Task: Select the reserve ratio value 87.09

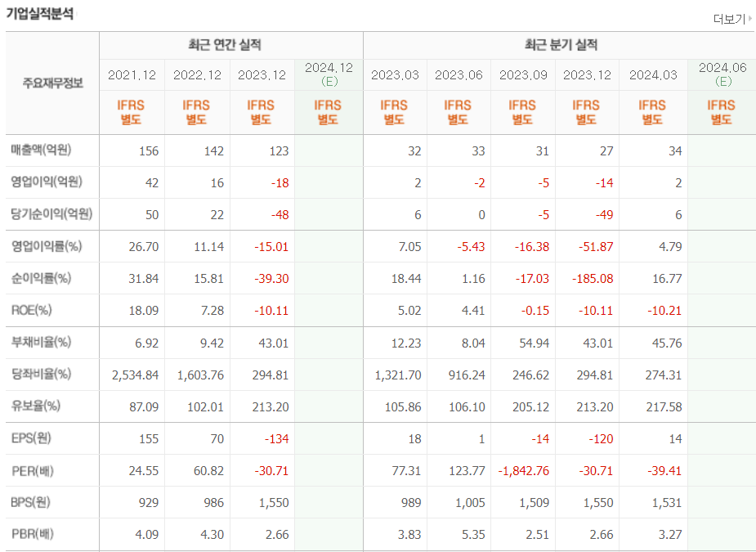Action: click(144, 406)
